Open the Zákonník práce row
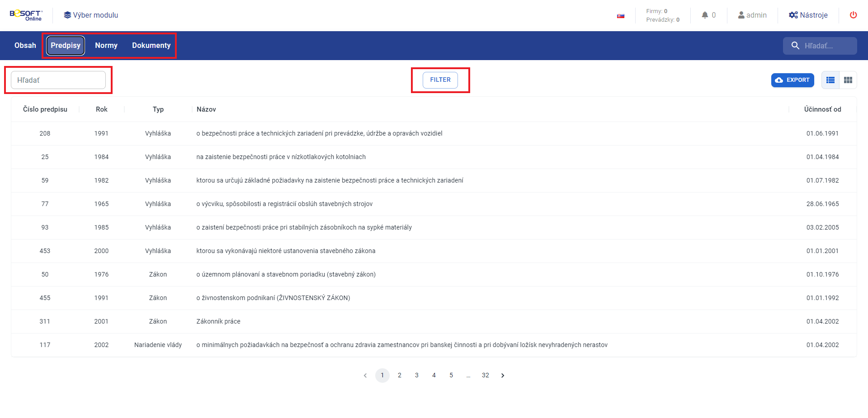 tap(218, 322)
